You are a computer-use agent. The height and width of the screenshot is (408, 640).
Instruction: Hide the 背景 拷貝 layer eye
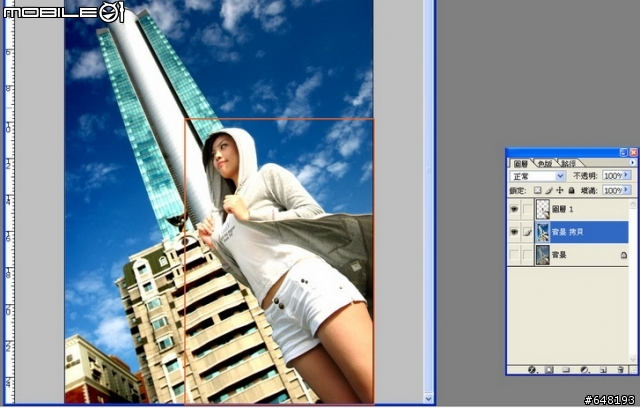[x=514, y=232]
